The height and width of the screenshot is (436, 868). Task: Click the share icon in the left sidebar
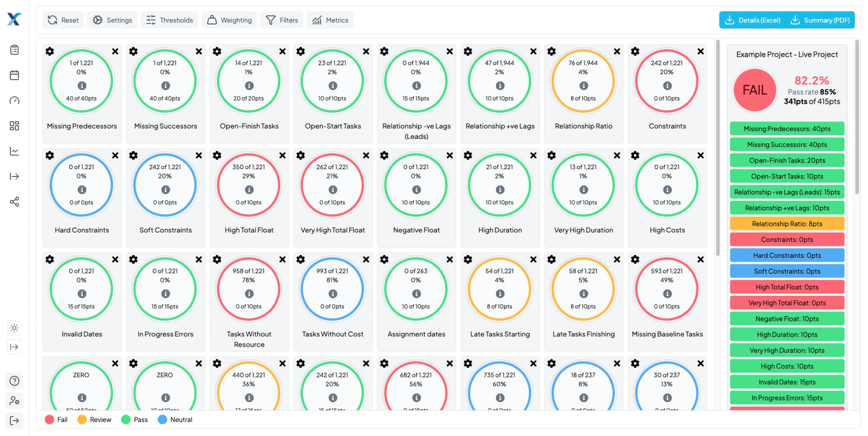15,201
